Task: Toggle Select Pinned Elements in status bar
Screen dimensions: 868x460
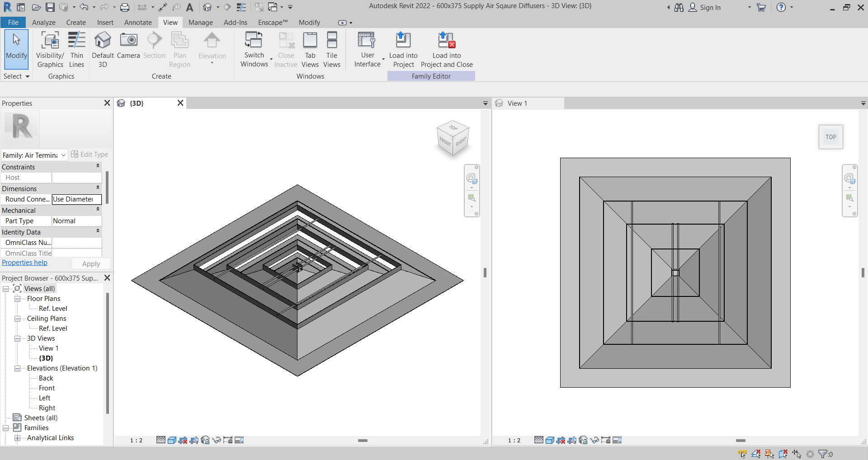Action: pos(769,454)
